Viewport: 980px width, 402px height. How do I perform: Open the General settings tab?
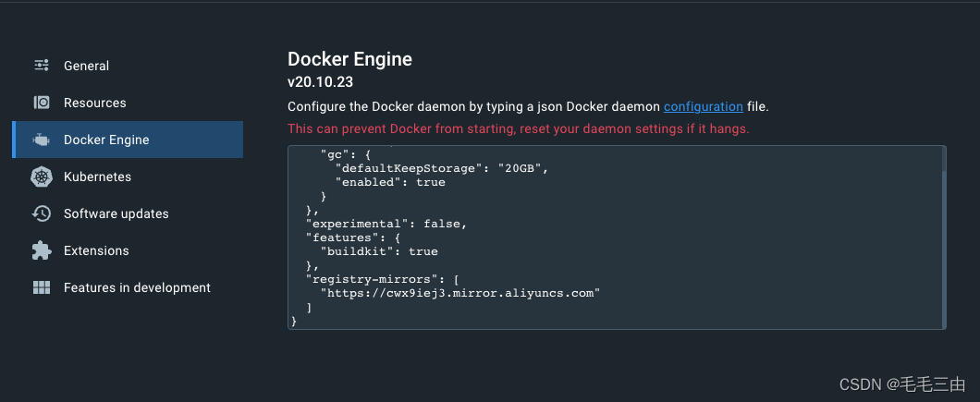(86, 66)
